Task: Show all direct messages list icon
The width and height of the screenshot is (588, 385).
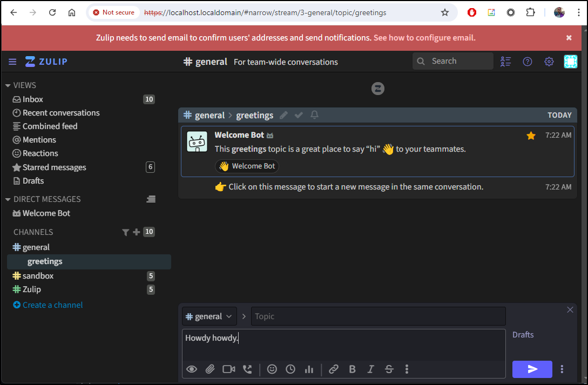Action: [151, 199]
